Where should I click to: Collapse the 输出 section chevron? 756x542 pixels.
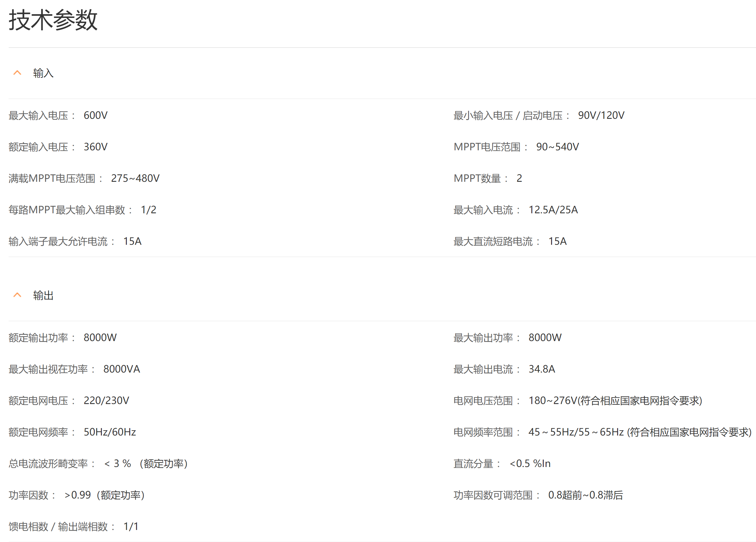coord(17,295)
